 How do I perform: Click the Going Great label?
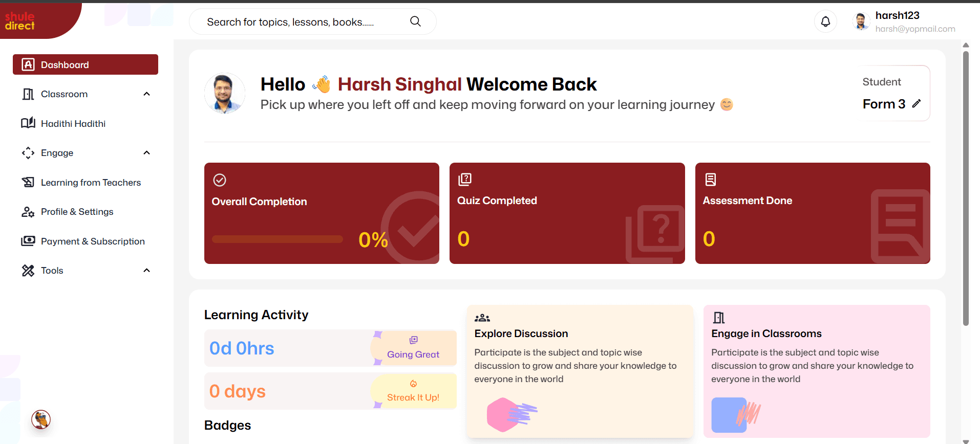[413, 354]
